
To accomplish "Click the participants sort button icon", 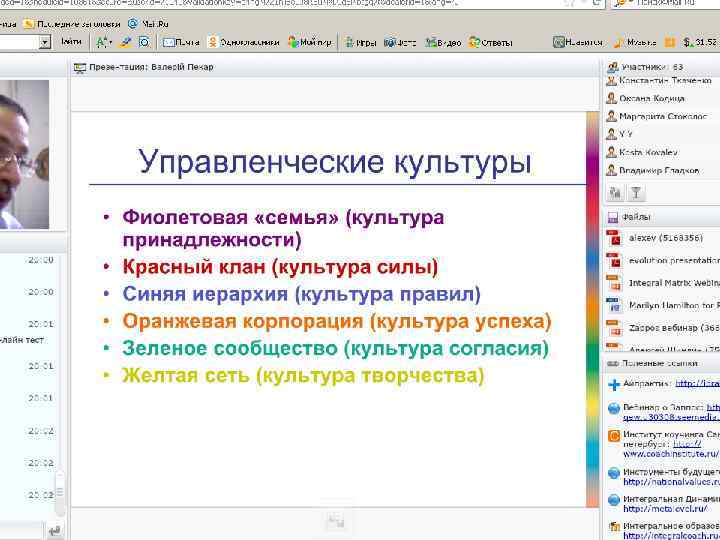I will (x=615, y=193).
